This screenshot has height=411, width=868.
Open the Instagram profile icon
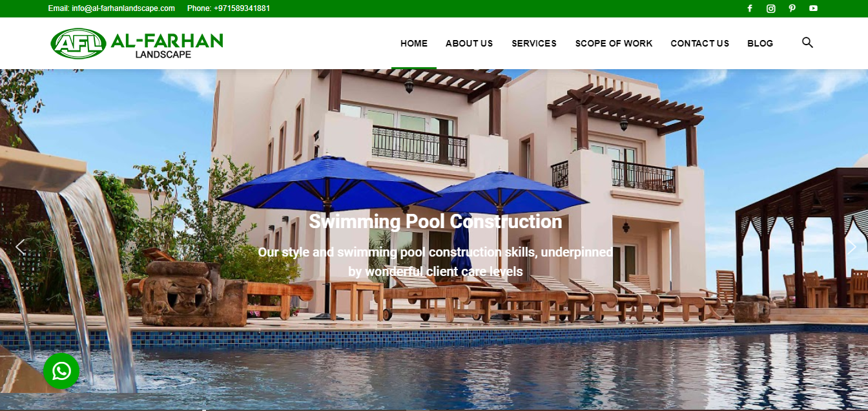click(x=770, y=8)
